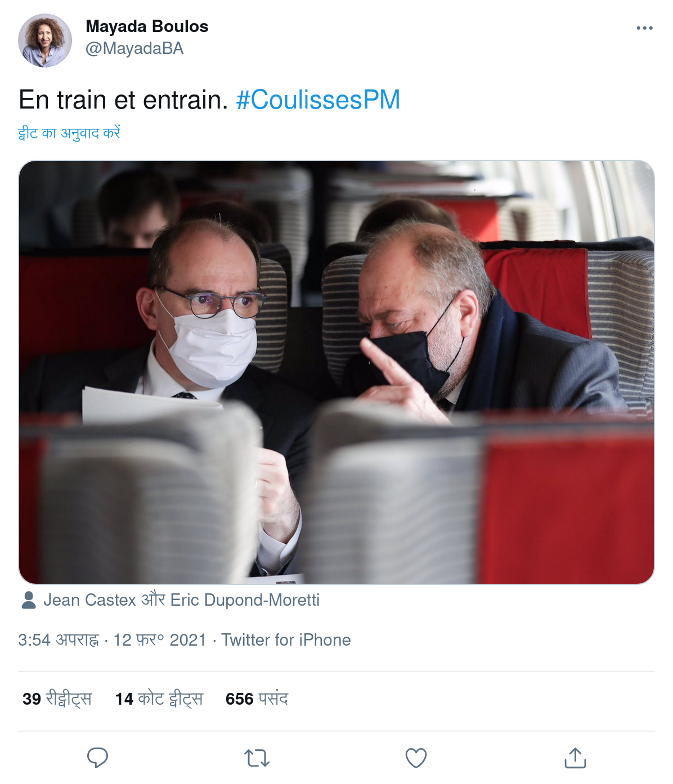Click the reply speech bubble icon
The image size is (673, 784).
click(x=97, y=758)
